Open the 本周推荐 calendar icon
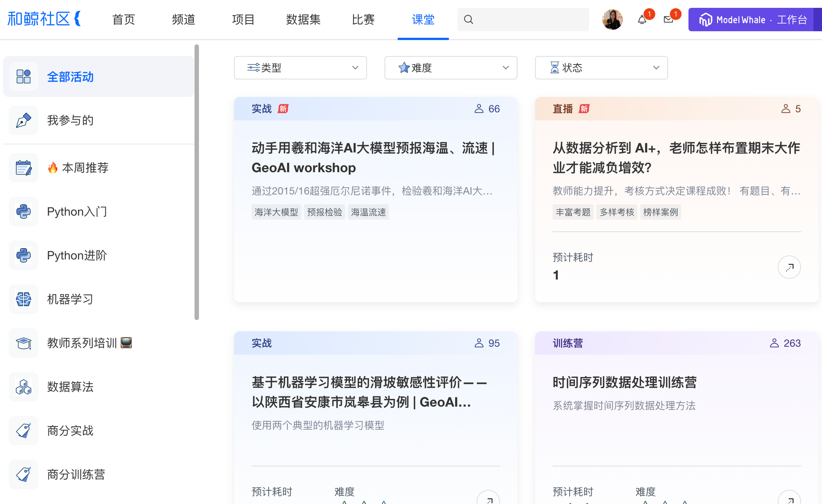Image resolution: width=822 pixels, height=504 pixels. point(23,168)
